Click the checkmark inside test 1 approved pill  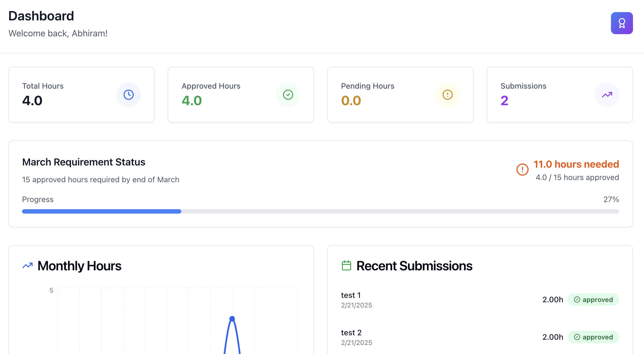(x=577, y=299)
